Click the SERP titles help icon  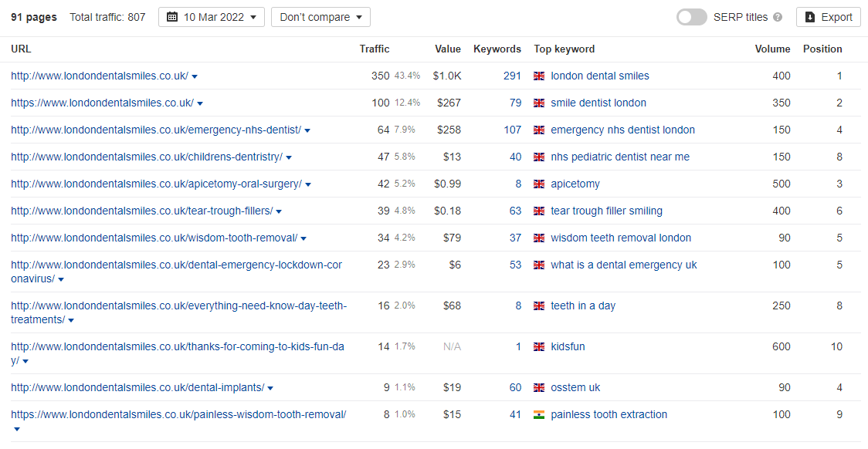coord(778,17)
